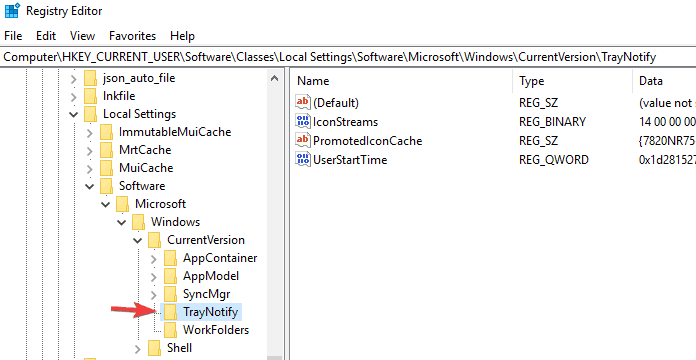Click the PromotedIconCache string value icon
This screenshot has width=696, height=360.
tap(303, 141)
